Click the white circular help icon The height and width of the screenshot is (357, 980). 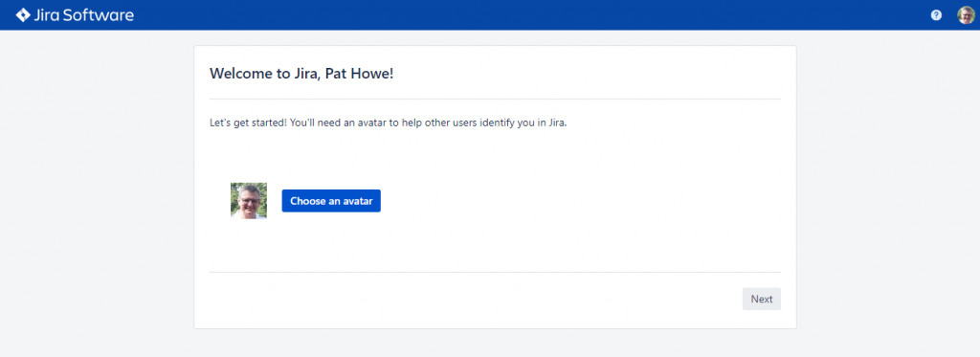click(936, 15)
